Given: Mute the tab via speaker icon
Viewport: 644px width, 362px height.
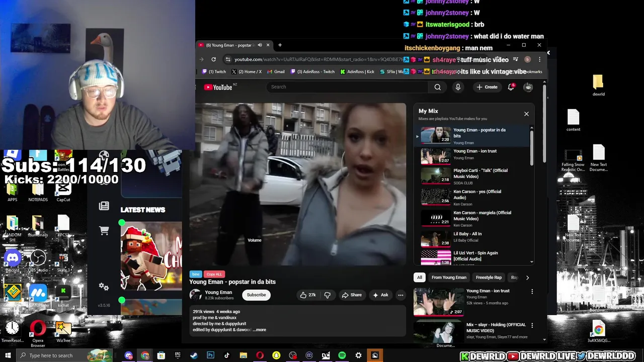Looking at the screenshot, I should pos(260,45).
